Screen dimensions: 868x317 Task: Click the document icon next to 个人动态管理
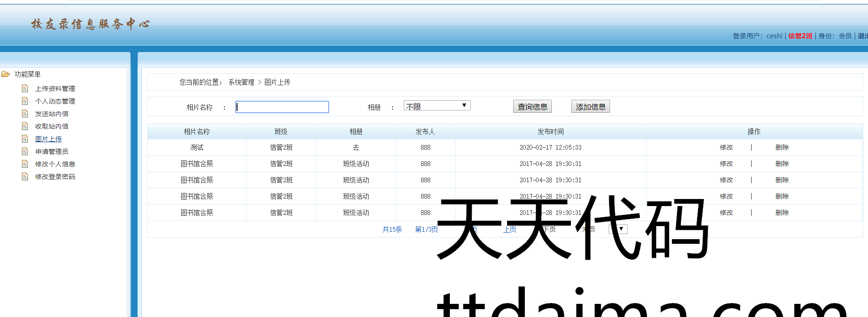click(x=25, y=101)
